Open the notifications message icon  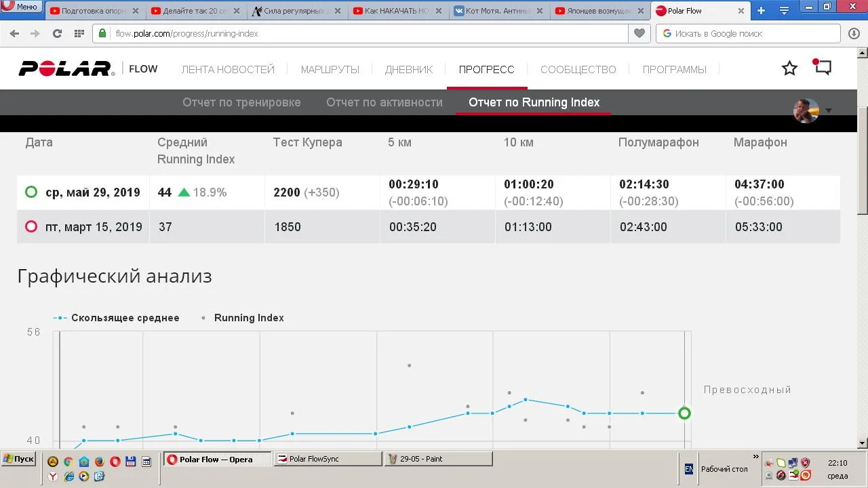tap(823, 67)
